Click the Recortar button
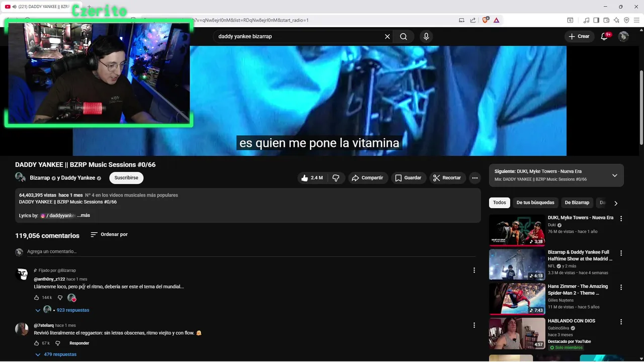 point(447,178)
